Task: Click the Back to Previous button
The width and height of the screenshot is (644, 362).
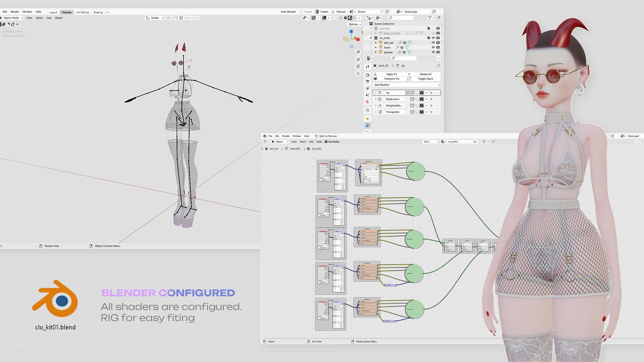Action: pyautogui.click(x=326, y=136)
